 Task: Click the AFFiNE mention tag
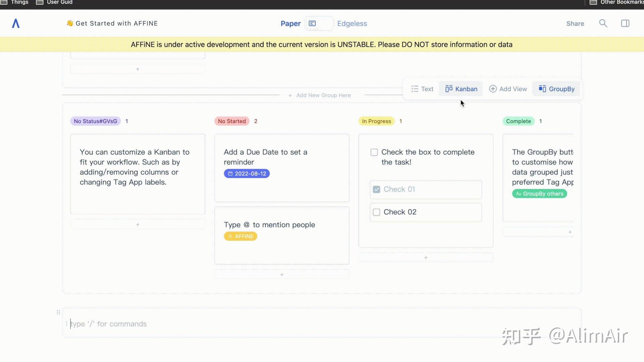point(240,236)
